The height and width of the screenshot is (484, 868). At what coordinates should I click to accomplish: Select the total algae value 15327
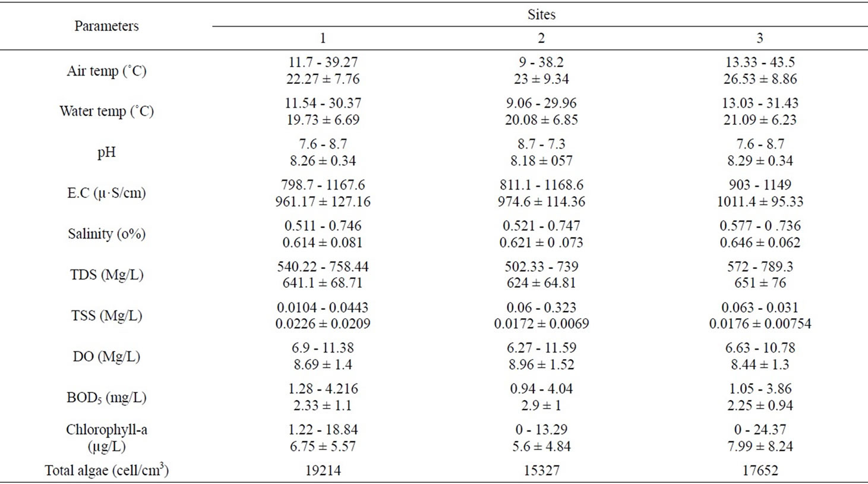(541, 470)
